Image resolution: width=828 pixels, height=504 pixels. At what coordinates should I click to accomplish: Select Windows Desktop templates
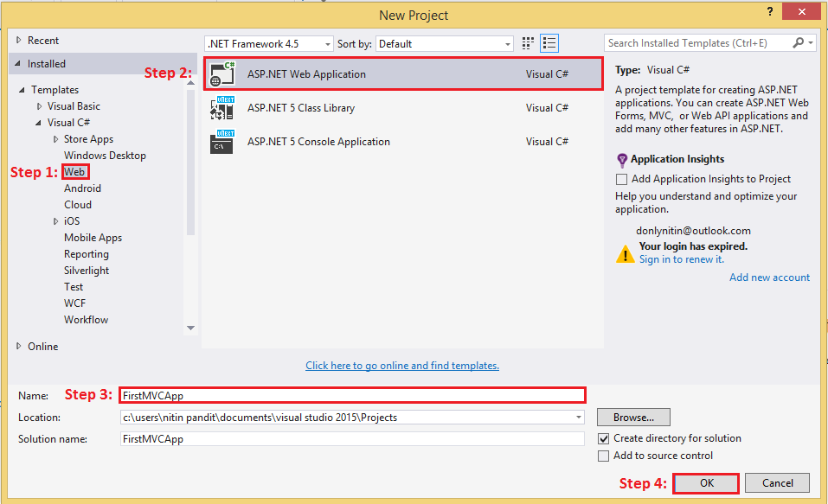pyautogui.click(x=105, y=155)
